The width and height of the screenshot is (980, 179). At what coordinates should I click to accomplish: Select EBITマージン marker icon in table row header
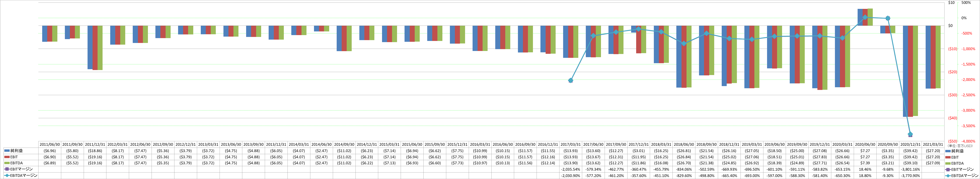point(7,169)
